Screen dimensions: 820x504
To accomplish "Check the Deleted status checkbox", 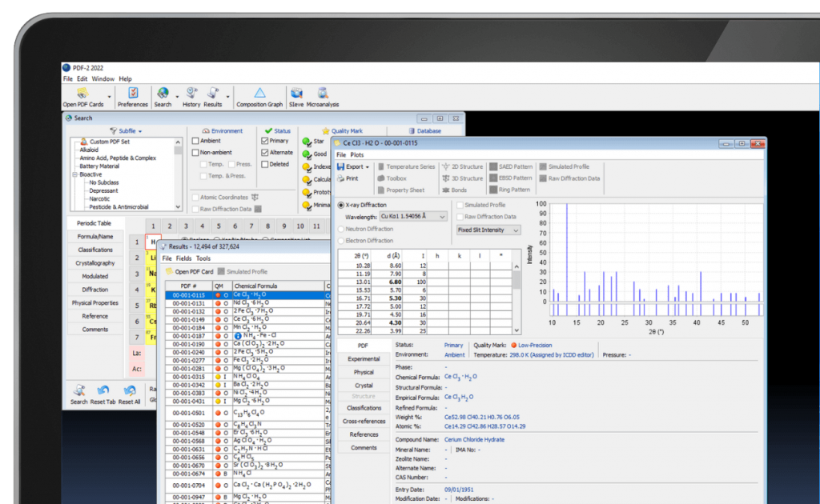I will [x=264, y=164].
